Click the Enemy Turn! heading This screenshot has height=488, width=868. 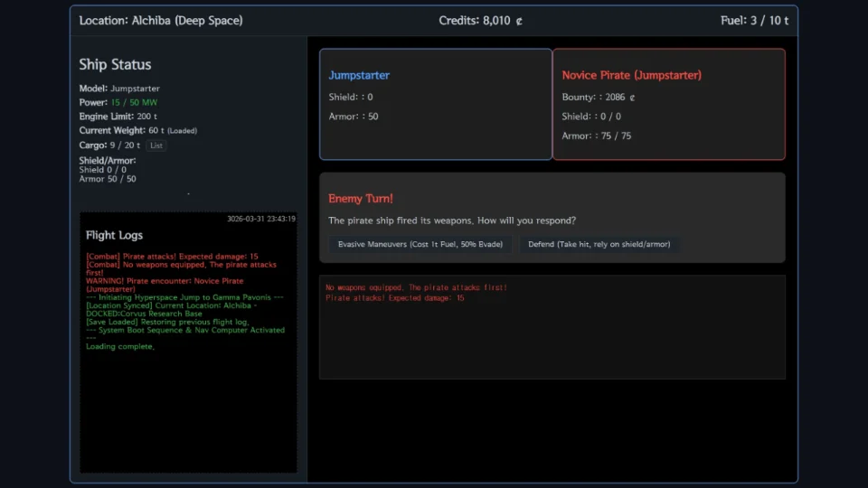(x=361, y=199)
